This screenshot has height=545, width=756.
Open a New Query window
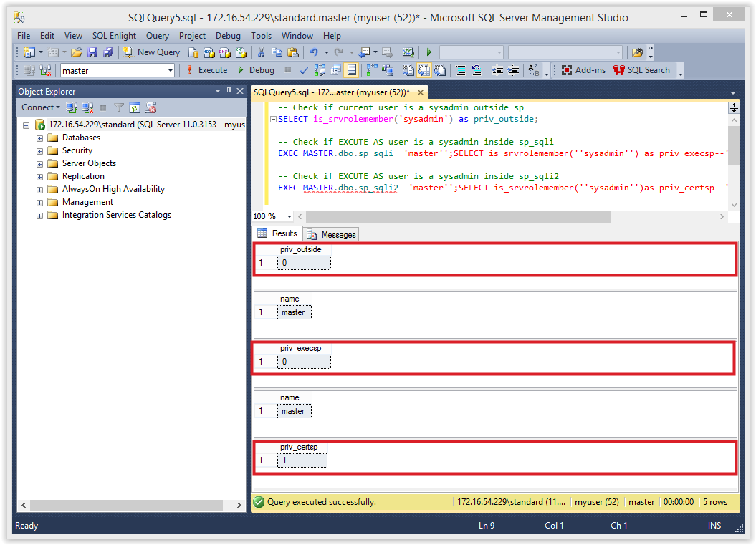coord(151,52)
